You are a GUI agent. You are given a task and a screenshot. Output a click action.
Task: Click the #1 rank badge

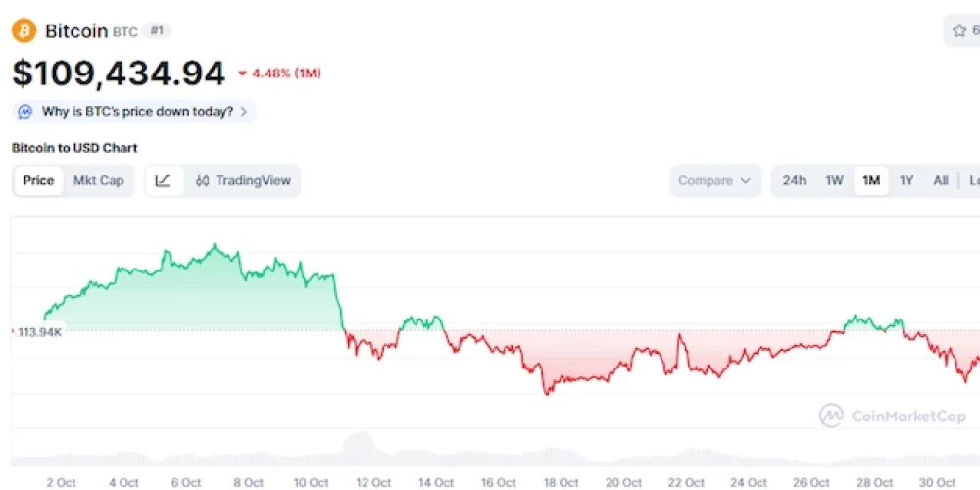click(157, 30)
